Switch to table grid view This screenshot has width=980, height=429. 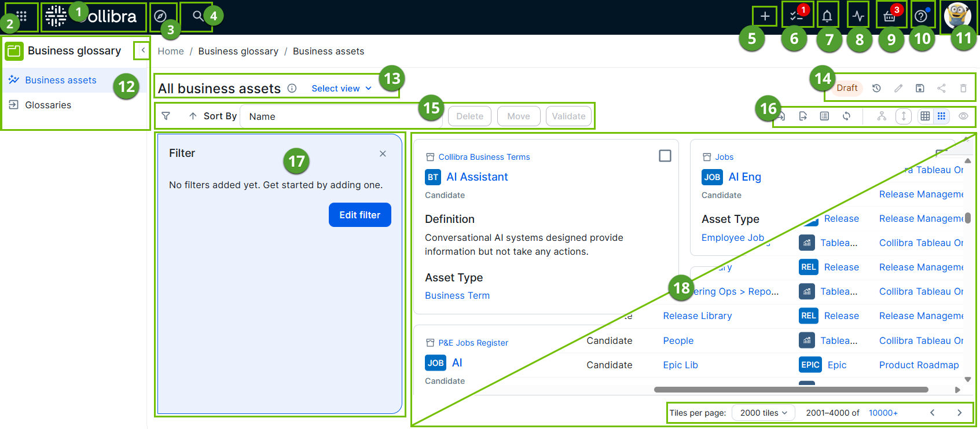tap(926, 116)
